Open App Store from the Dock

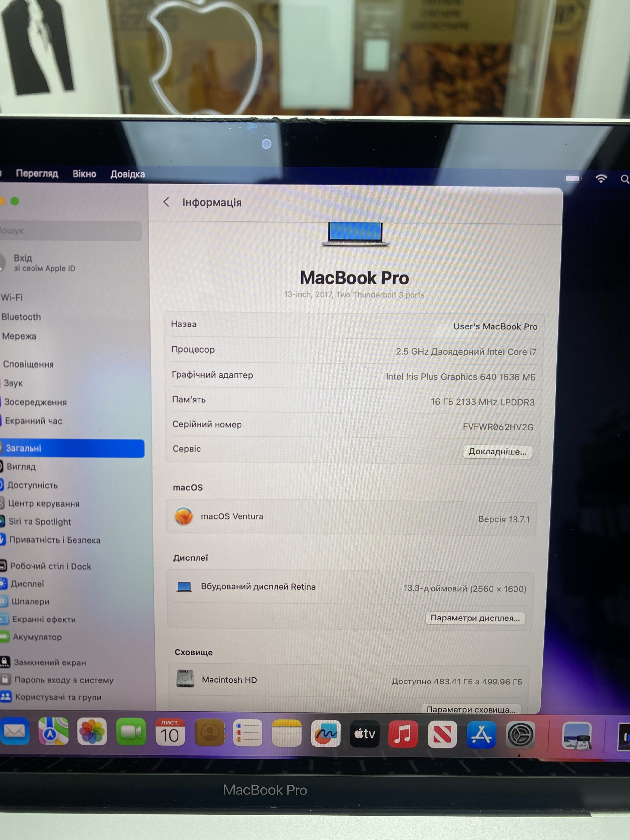pos(481,735)
